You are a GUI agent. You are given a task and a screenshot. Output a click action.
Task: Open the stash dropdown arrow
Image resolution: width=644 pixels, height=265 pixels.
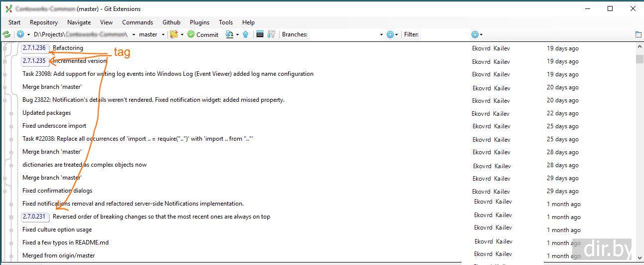182,35
